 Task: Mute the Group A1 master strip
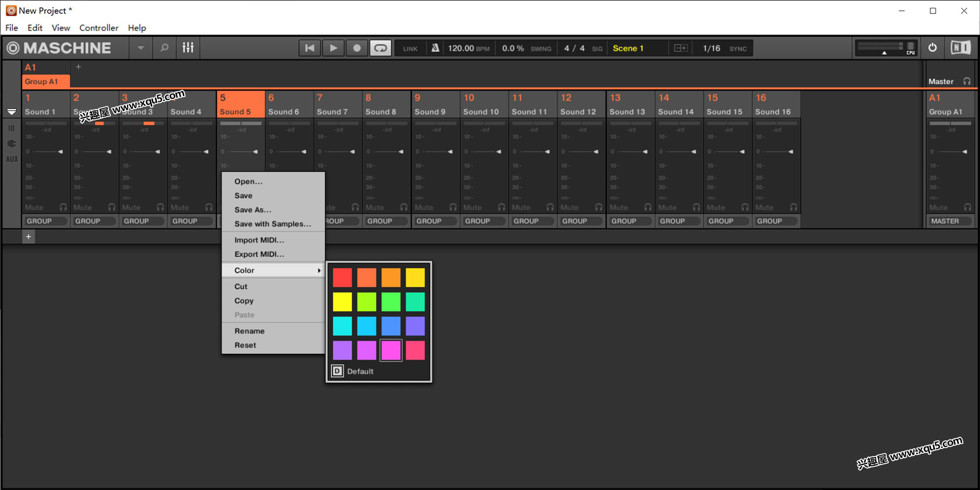(x=938, y=208)
